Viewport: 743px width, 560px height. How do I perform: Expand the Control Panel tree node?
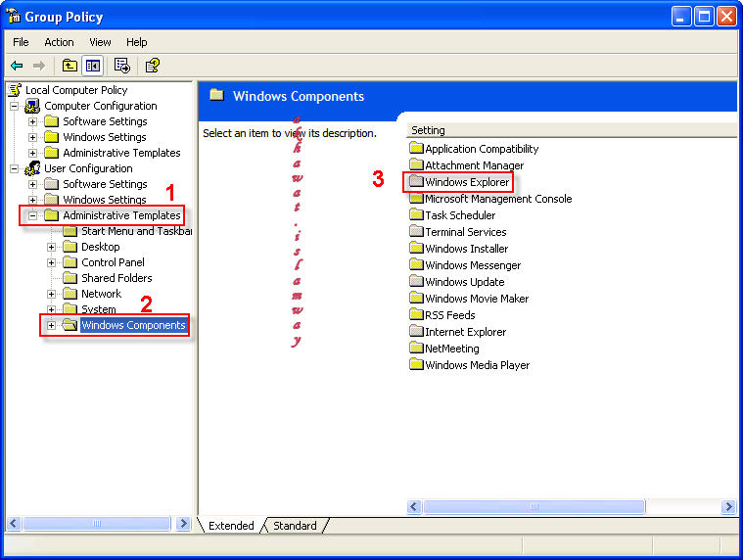coord(51,262)
